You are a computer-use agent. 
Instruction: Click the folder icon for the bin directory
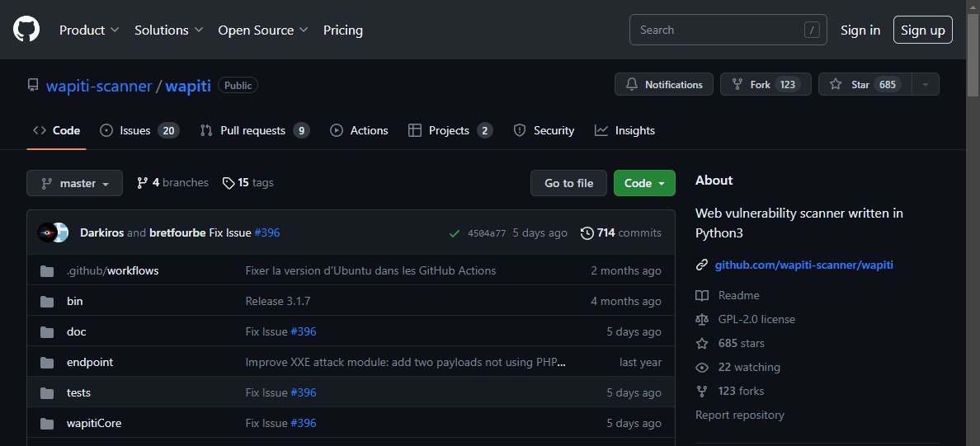click(x=47, y=301)
